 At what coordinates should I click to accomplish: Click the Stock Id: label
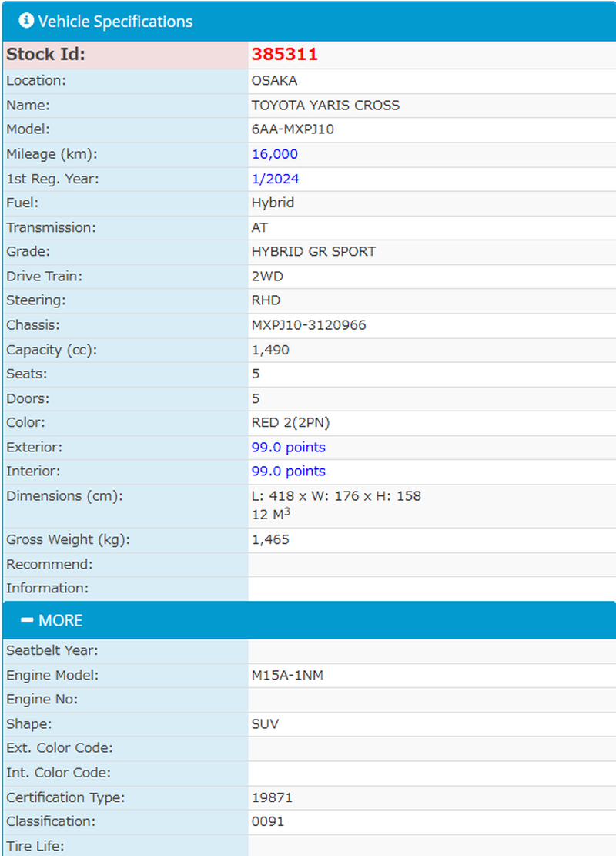[46, 54]
